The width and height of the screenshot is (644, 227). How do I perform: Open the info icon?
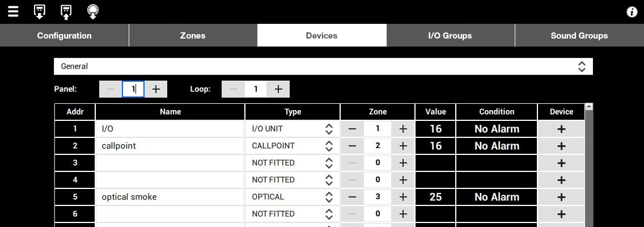pos(632,12)
